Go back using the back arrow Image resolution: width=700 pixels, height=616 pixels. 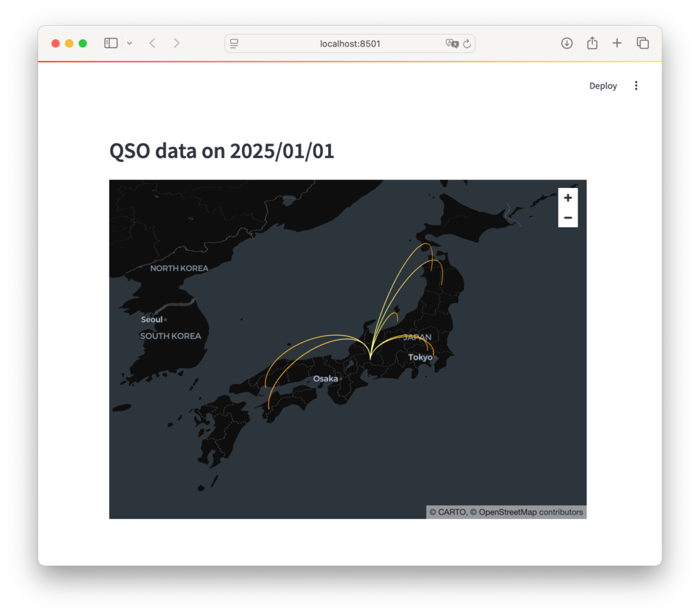pos(152,43)
